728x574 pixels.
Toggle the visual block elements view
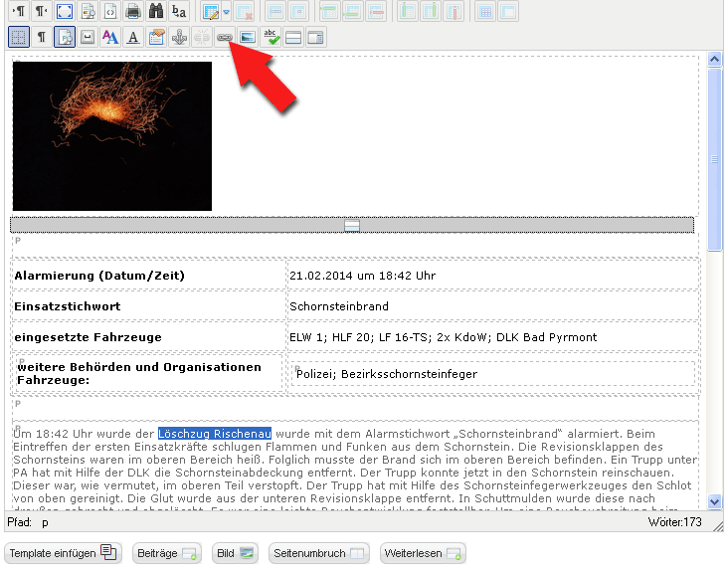(65, 37)
